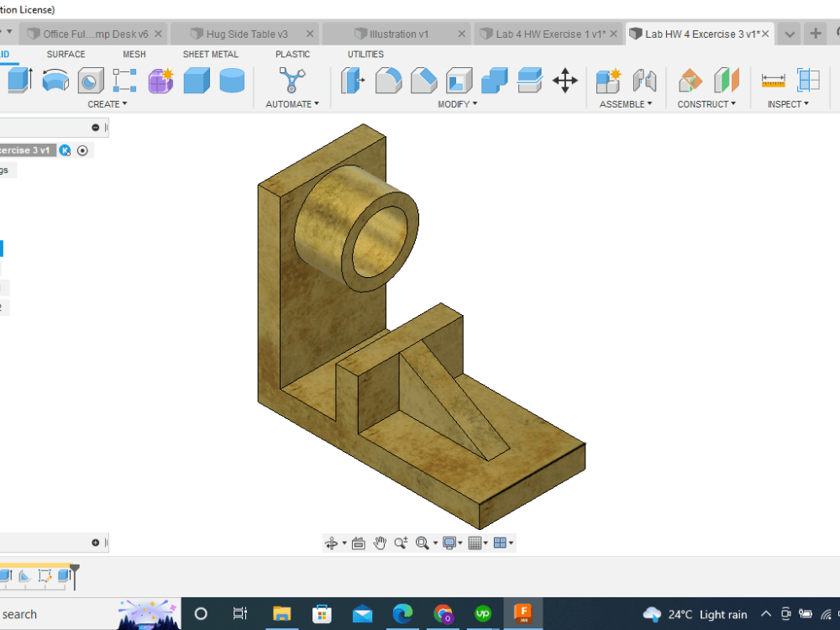Viewport: 840px width, 630px height.
Task: Click the timeline end marker
Action: 75,576
